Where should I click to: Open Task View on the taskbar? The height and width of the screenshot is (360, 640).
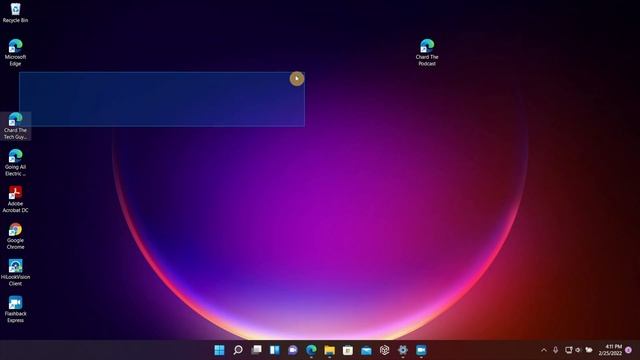[256, 350]
